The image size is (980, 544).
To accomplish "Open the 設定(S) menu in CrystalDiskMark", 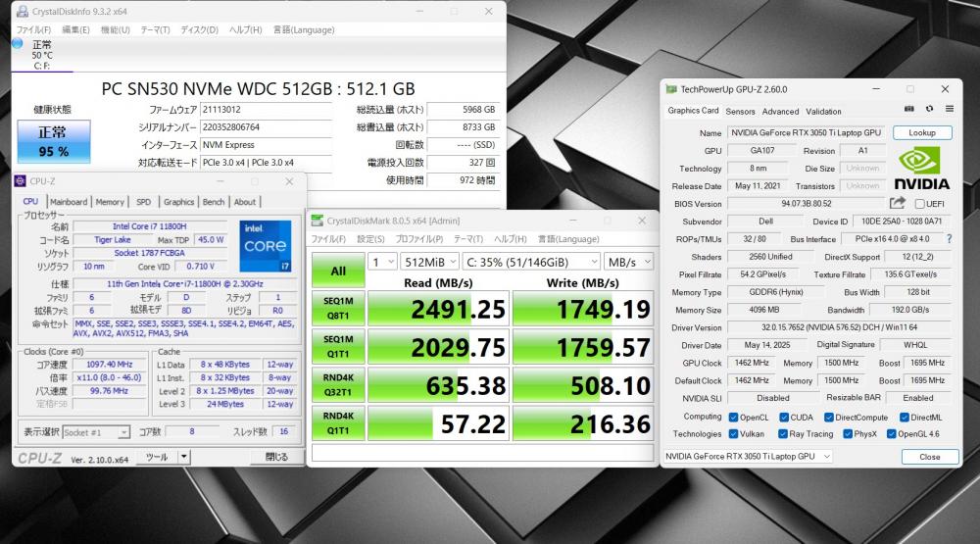I will click(370, 239).
